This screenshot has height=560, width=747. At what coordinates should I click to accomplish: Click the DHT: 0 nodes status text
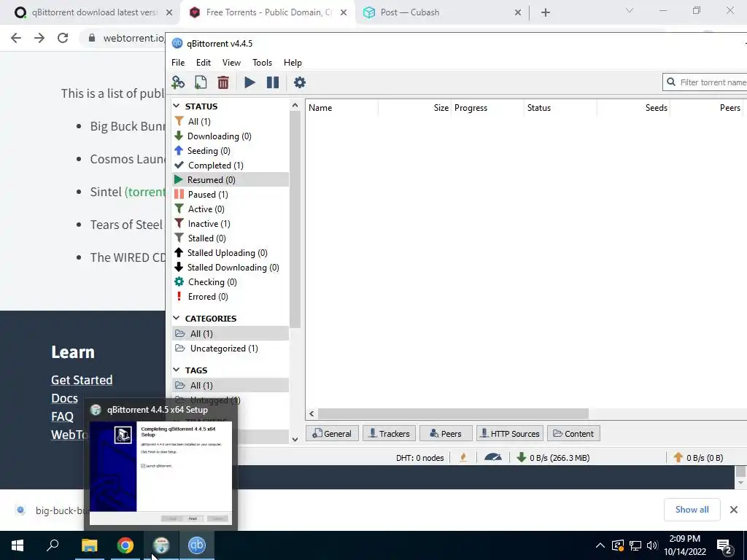pyautogui.click(x=419, y=458)
